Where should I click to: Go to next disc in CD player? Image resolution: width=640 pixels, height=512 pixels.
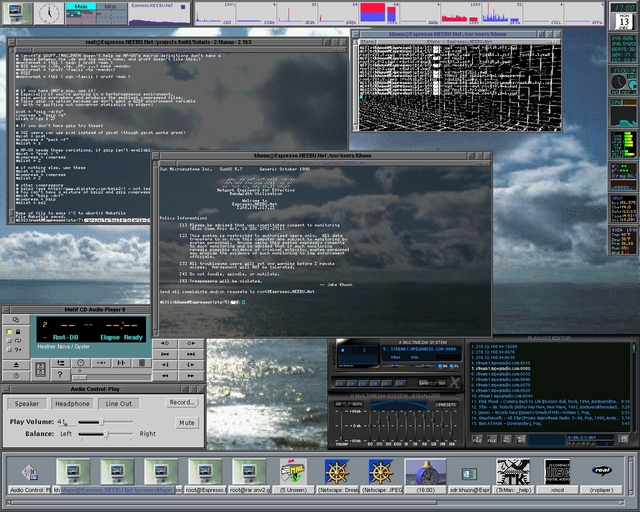(x=191, y=343)
